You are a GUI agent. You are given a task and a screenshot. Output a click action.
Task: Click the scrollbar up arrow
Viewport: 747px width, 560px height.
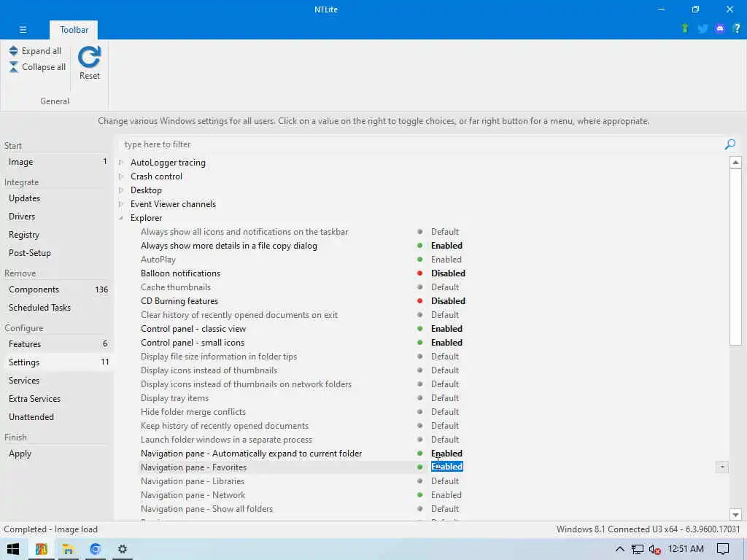(x=735, y=163)
